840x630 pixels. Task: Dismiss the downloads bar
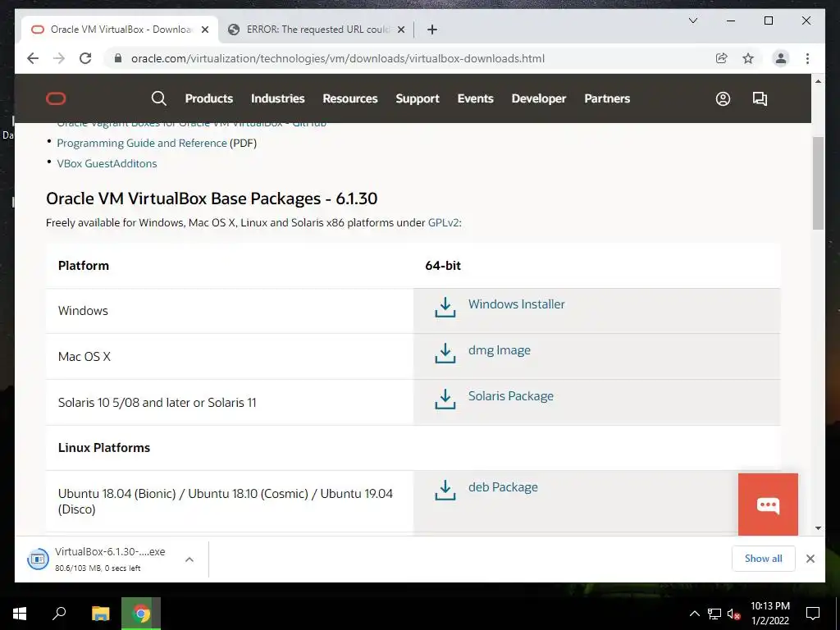810,559
